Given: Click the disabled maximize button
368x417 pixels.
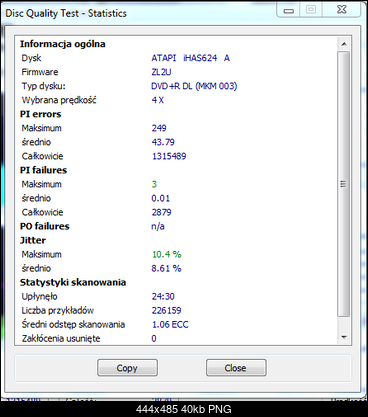Looking at the screenshot, I should point(311,10).
